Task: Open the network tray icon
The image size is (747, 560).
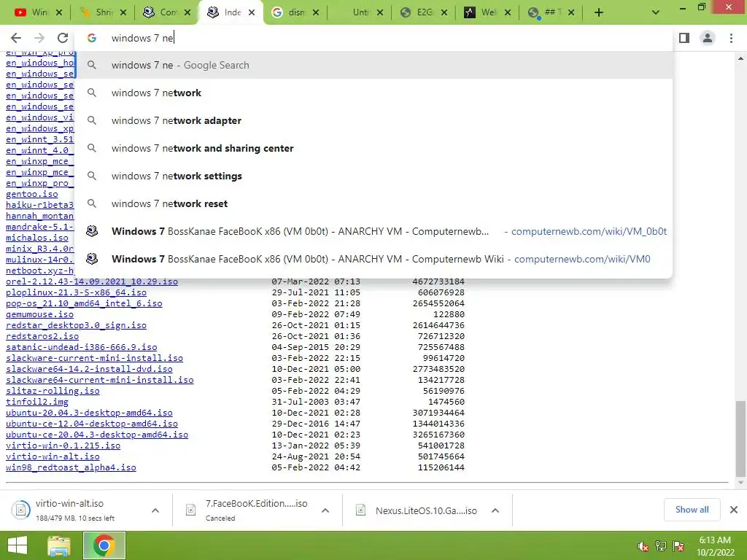Action: point(661,546)
